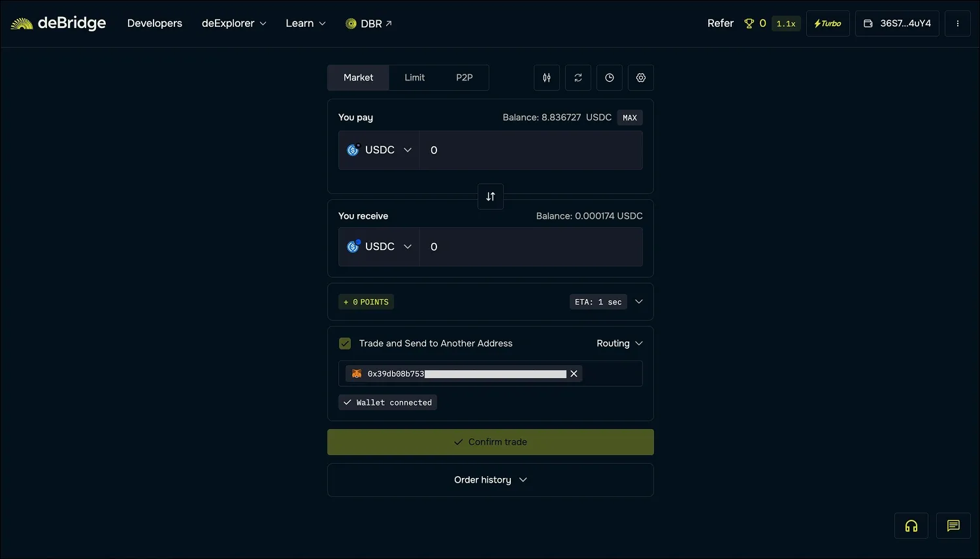Open the DBR external link
Viewport: 980px width, 559px height.
(369, 24)
